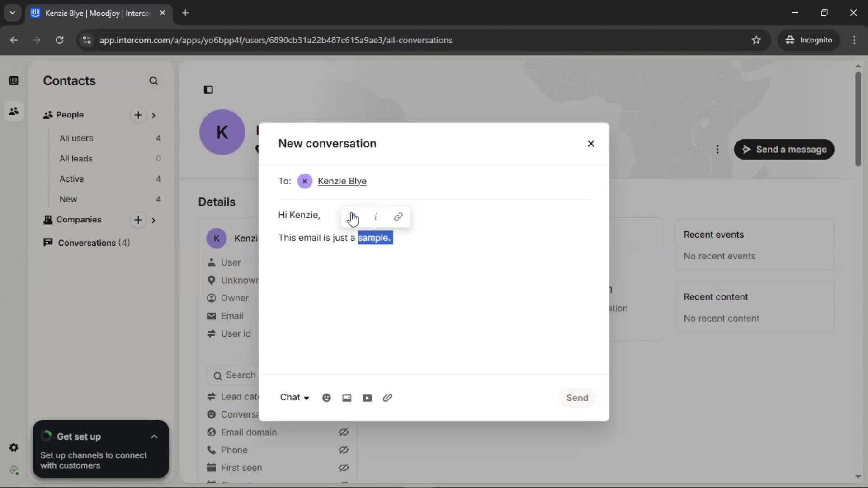Screen dimensions: 868x488
Task: Click the Email domain attribute row
Action: 278,432
